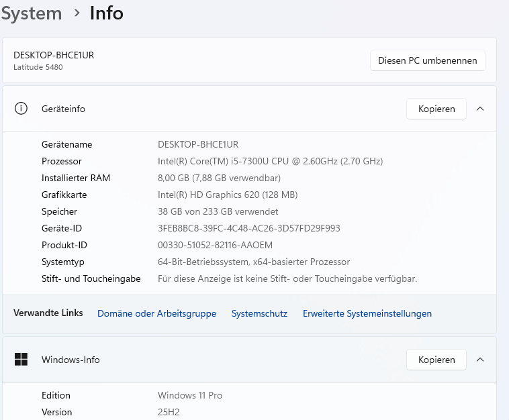
Task: Click the Grafikkarte label
Action: (64, 195)
